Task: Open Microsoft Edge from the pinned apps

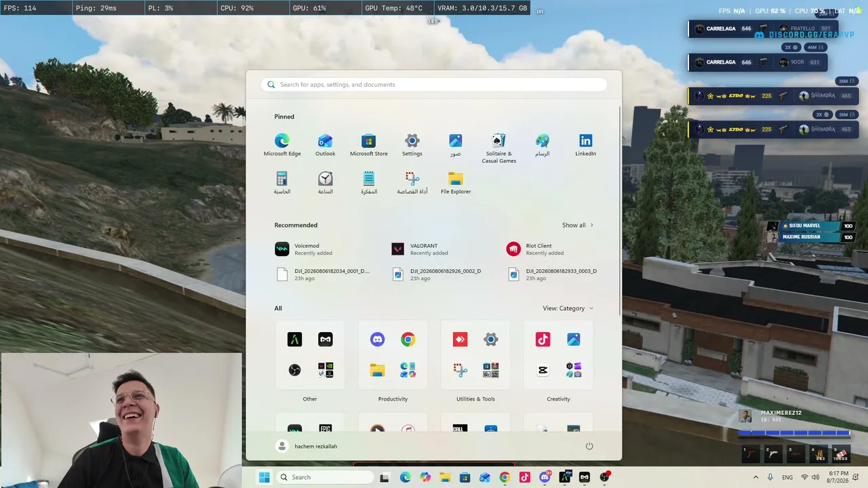Action: click(x=282, y=145)
